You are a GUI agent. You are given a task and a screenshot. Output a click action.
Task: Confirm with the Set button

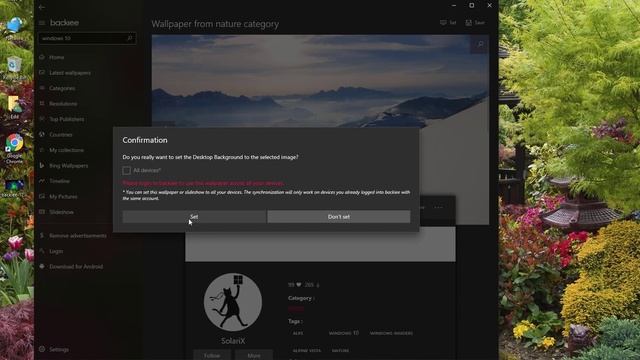194,217
